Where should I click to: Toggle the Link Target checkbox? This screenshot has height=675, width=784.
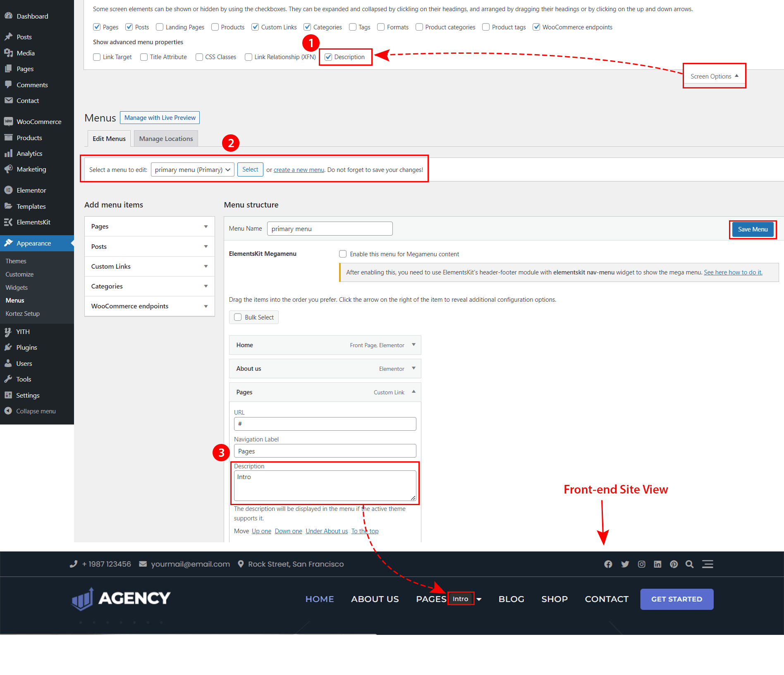click(x=97, y=57)
